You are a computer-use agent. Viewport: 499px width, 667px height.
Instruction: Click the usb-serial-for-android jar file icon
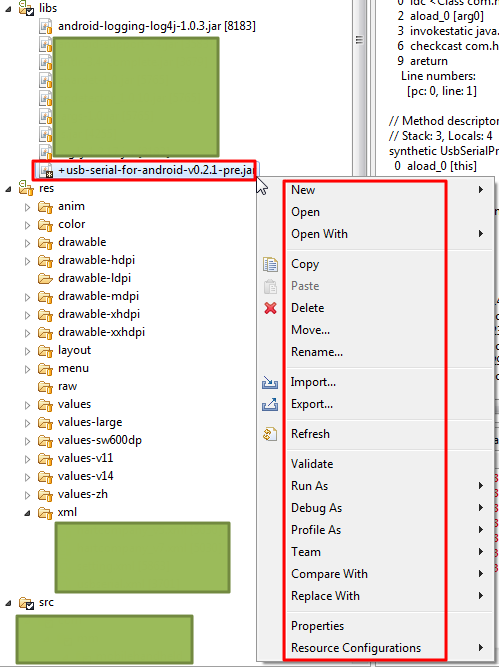(46, 170)
